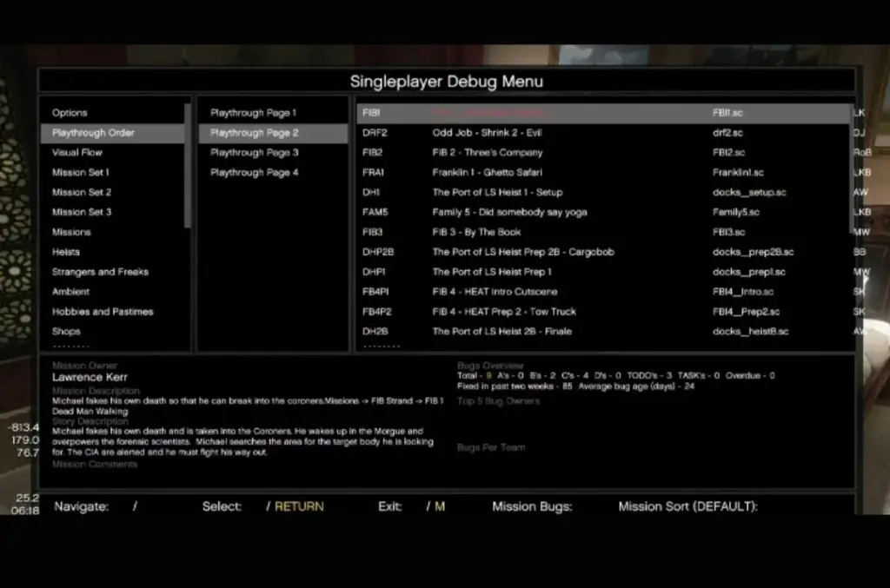890x588 pixels.
Task: Select Port of LS Heist Prep 2B - Cargobob
Action: (x=523, y=252)
